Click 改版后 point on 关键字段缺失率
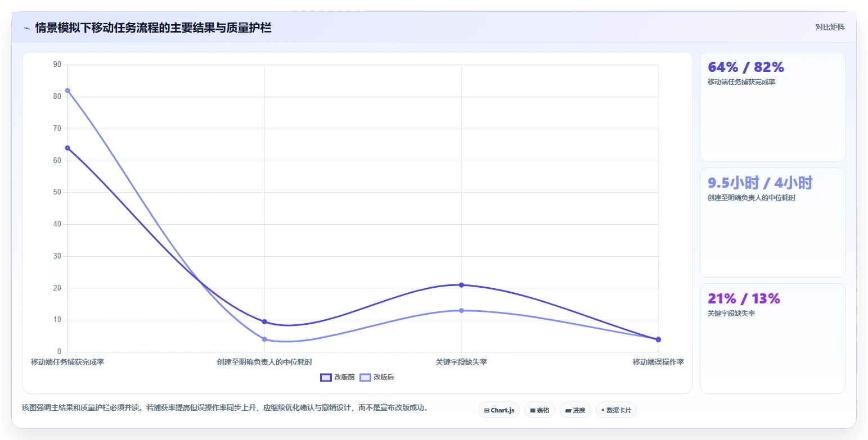Viewport: 868px width, 440px height. click(461, 311)
